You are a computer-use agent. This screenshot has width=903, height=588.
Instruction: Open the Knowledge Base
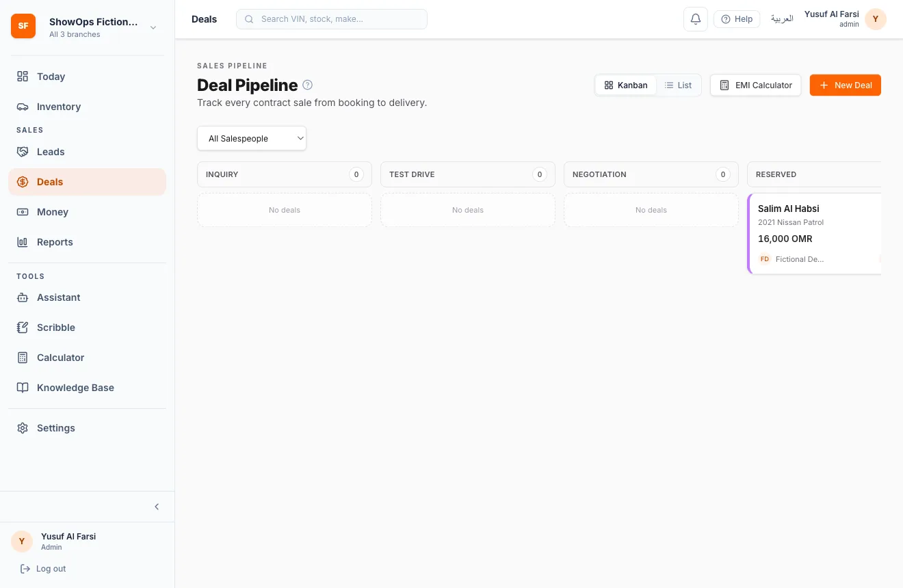click(88, 388)
